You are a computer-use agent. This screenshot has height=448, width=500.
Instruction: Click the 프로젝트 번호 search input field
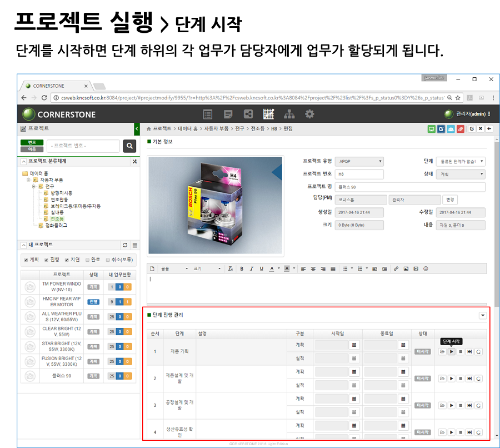click(x=83, y=146)
